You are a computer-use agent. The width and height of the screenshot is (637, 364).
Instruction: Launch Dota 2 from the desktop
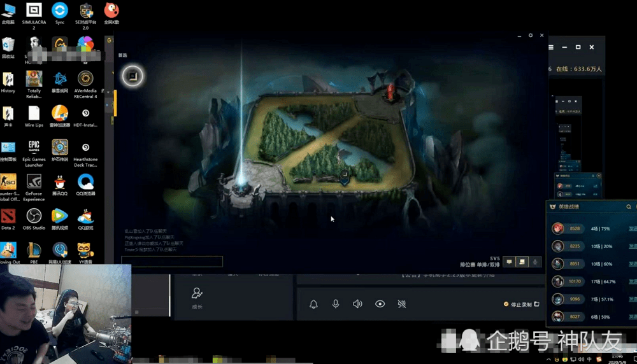pyautogui.click(x=8, y=219)
